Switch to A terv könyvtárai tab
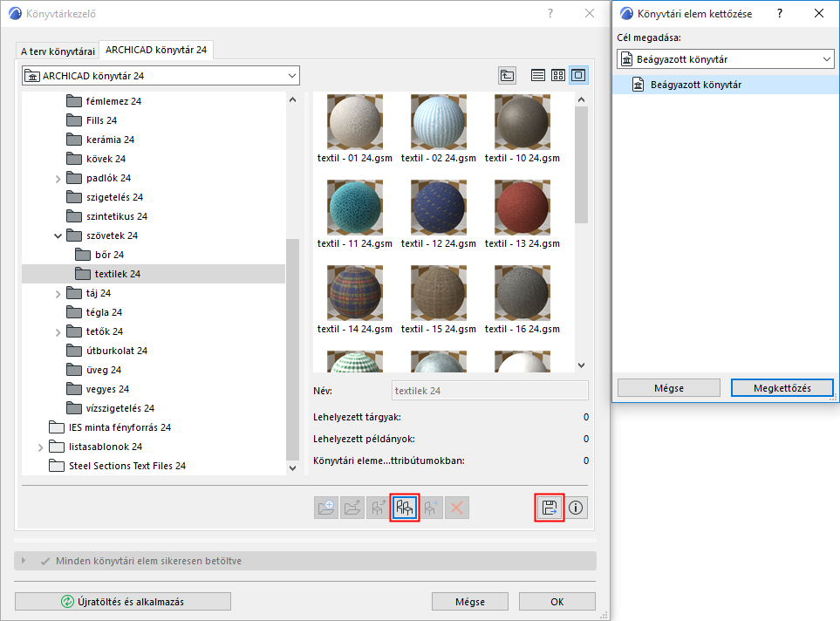Viewport: 840px width, 621px height. click(58, 51)
